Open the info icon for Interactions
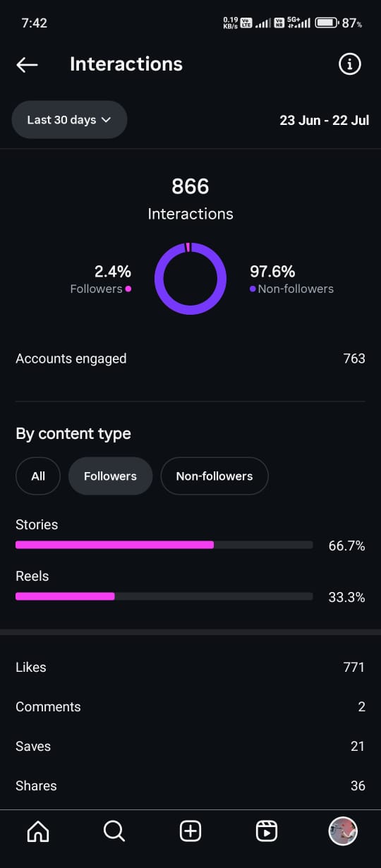This screenshot has width=381, height=868. coord(350,65)
